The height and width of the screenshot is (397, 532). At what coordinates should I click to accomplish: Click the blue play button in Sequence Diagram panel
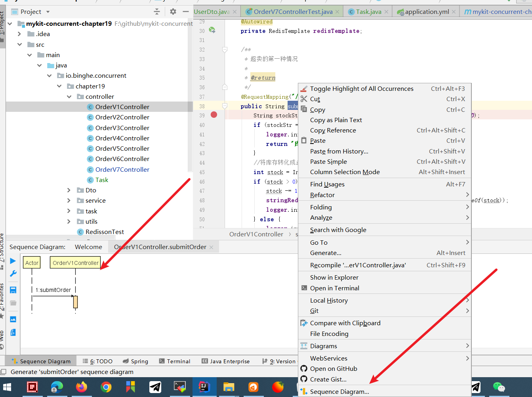[13, 261]
